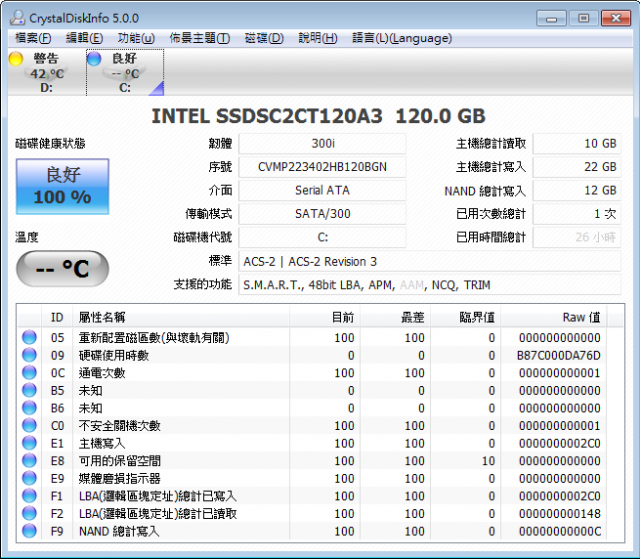Viewport: 640px width, 559px height.
Task: Open the 功能(u) menu
Action: pos(136,38)
